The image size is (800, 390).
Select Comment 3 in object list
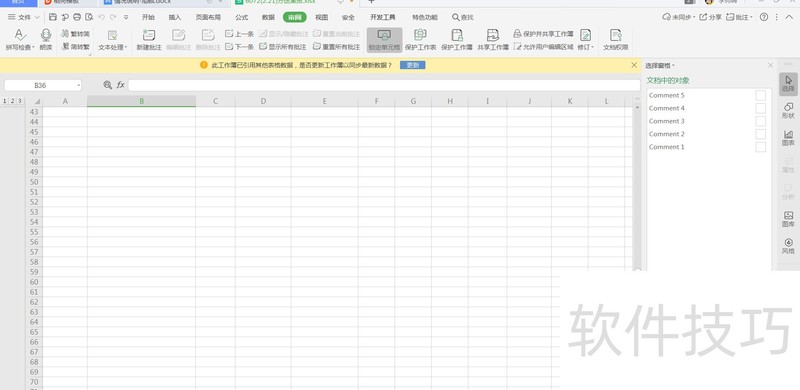(x=666, y=121)
